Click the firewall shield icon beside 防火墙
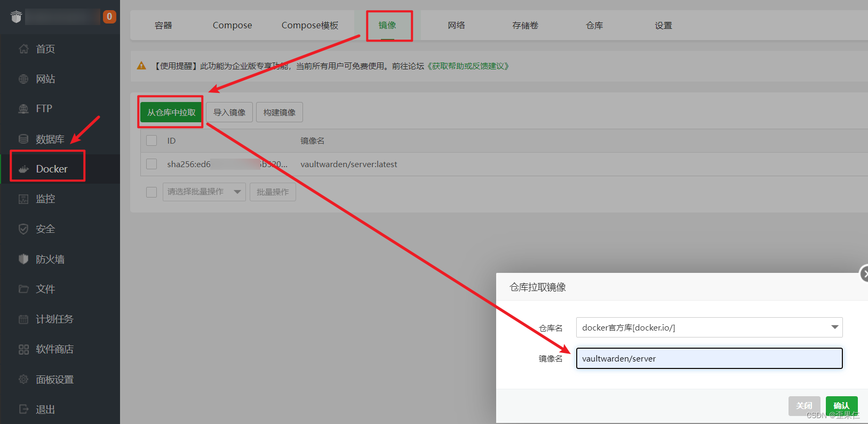868x424 pixels. click(x=23, y=259)
